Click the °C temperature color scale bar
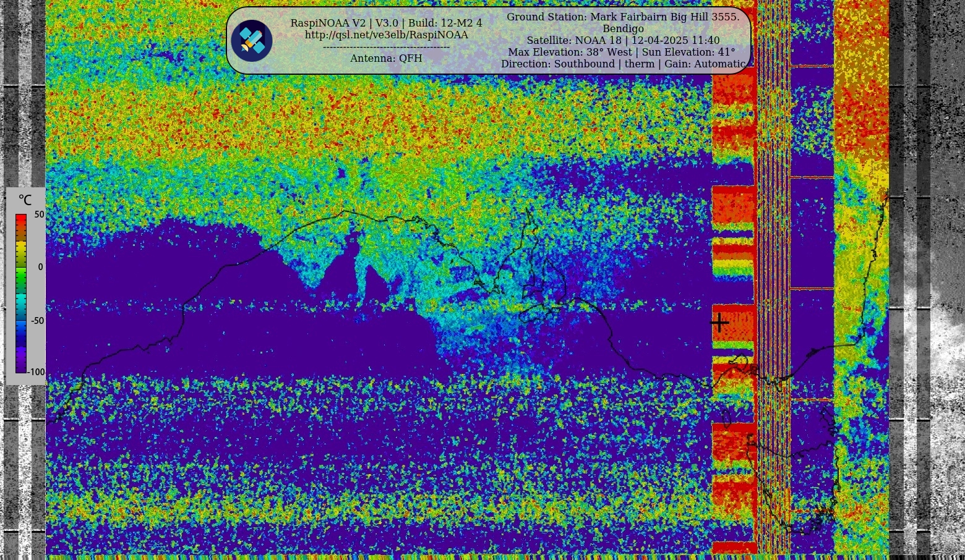965x560 pixels. pos(21,294)
